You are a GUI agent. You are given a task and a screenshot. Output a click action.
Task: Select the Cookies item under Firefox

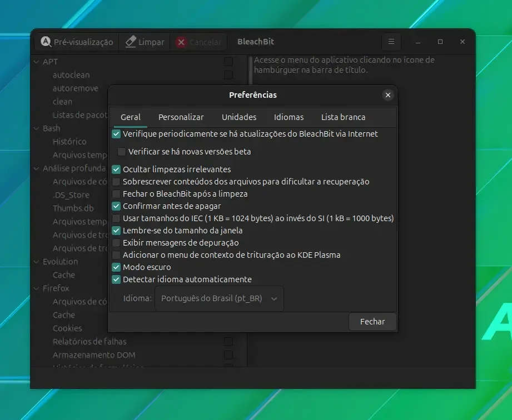click(x=67, y=328)
